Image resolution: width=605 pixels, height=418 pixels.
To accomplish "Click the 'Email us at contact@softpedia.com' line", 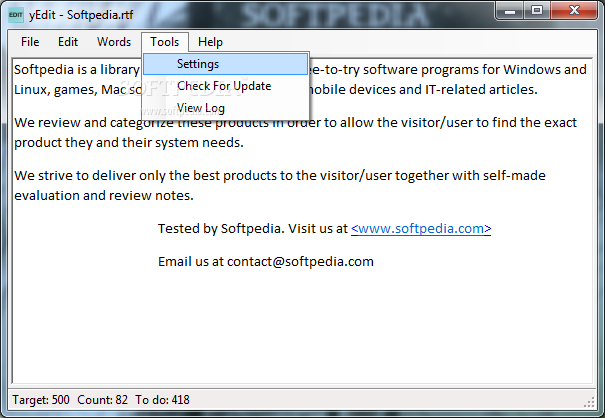I will tap(266, 262).
